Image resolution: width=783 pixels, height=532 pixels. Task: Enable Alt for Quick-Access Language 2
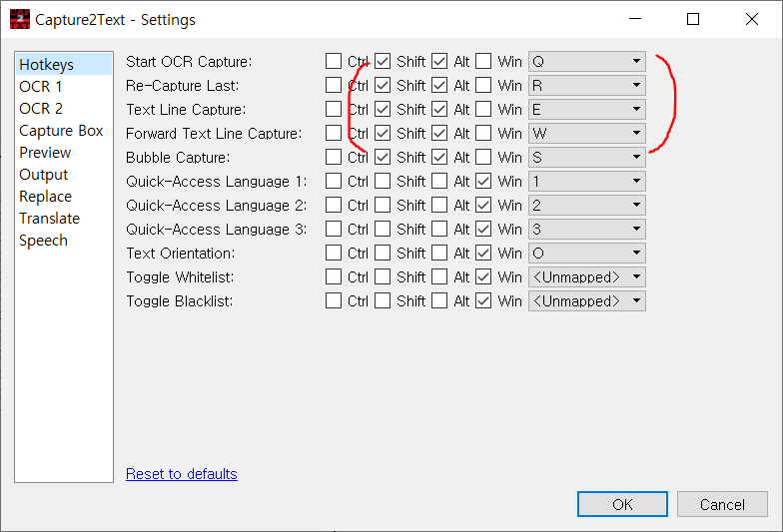pos(439,205)
